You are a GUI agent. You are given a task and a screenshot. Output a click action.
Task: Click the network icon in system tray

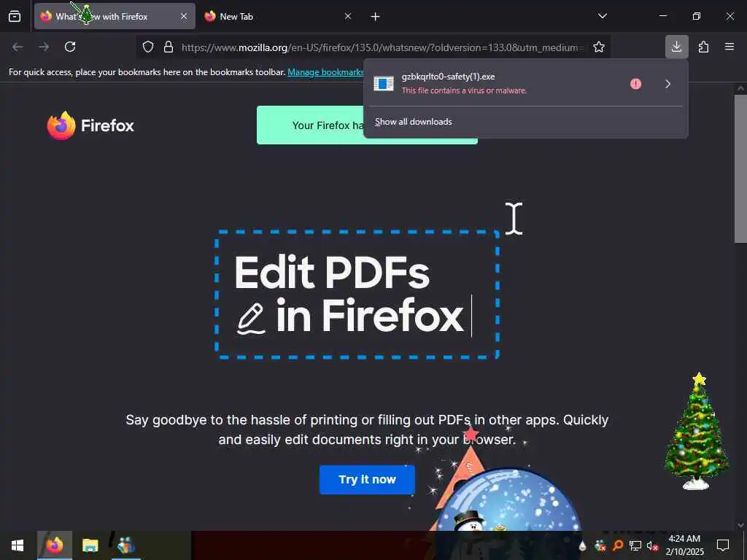pos(635,545)
